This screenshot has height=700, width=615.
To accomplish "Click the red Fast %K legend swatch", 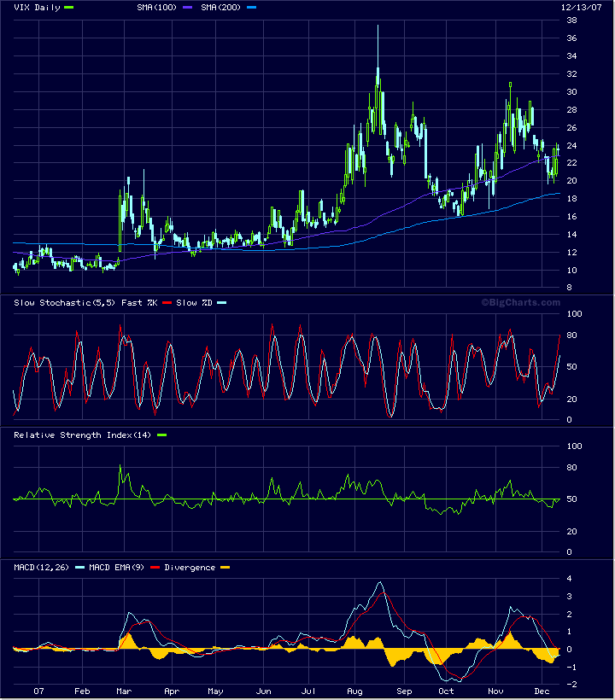I will (x=167, y=303).
